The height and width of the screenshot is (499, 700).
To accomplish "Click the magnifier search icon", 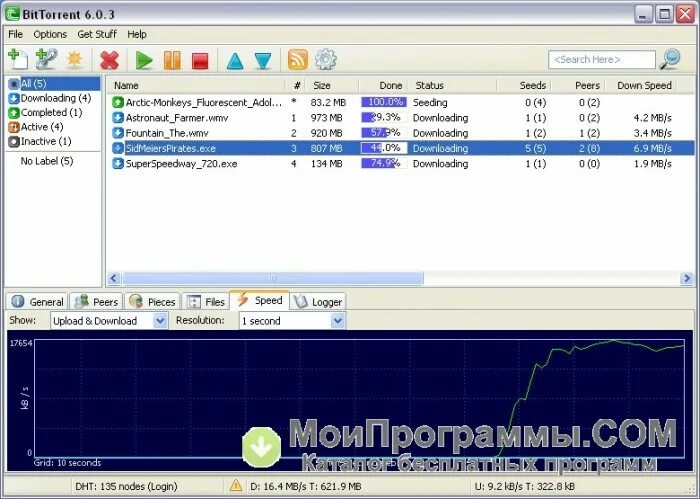I will coord(670,59).
